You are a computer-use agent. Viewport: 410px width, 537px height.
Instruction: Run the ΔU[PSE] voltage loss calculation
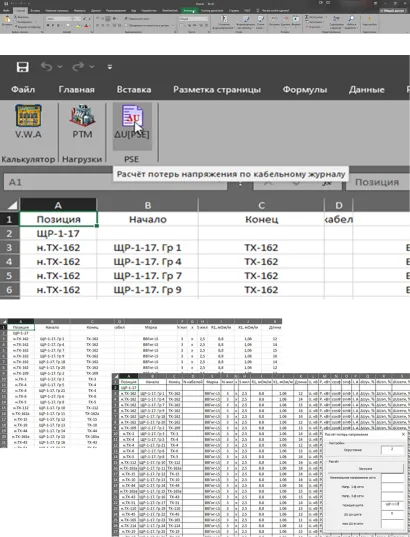132,122
